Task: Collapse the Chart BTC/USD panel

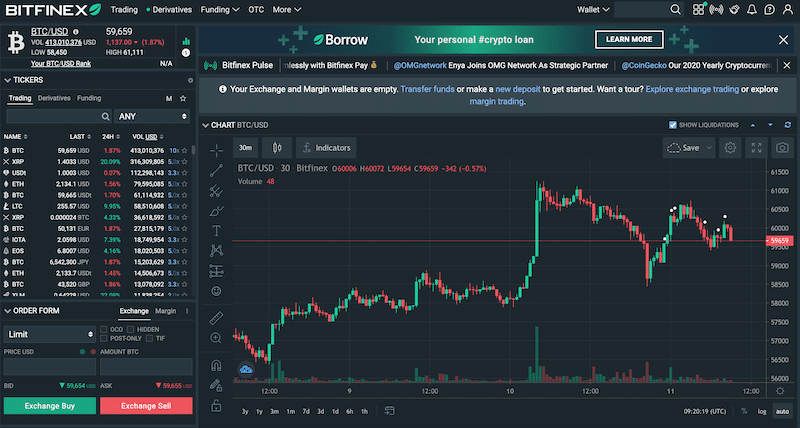Action: pos(205,125)
